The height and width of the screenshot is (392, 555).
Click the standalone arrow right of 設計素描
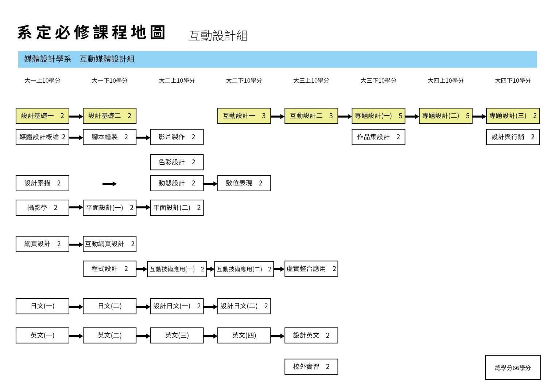tap(109, 184)
